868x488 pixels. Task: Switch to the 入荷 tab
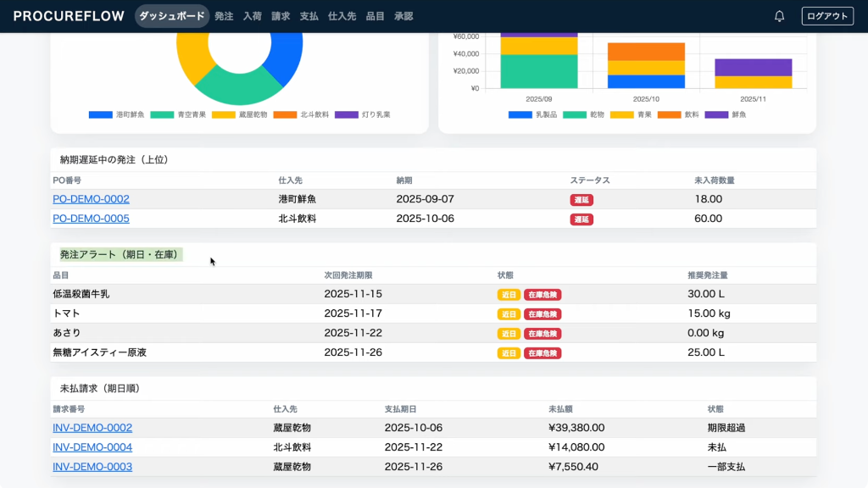point(252,16)
